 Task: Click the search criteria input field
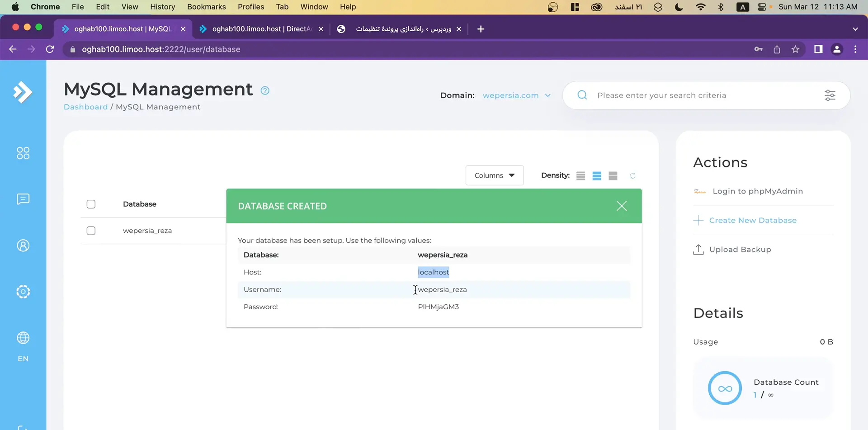pos(706,95)
